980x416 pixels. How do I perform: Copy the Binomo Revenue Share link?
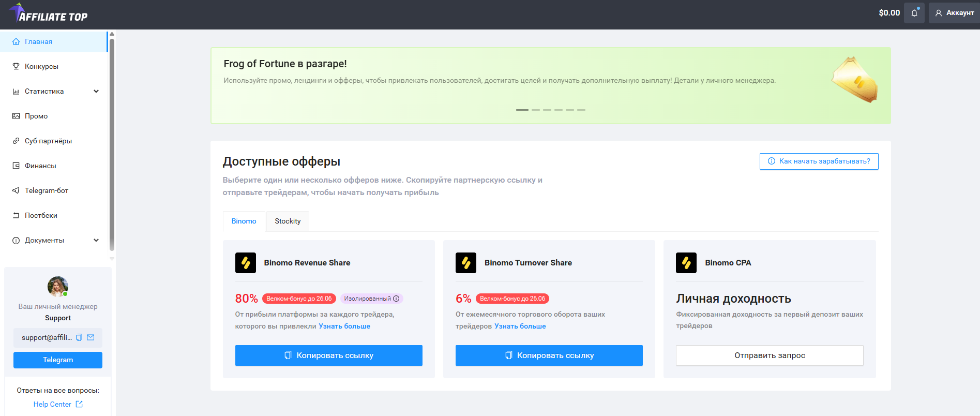point(329,355)
